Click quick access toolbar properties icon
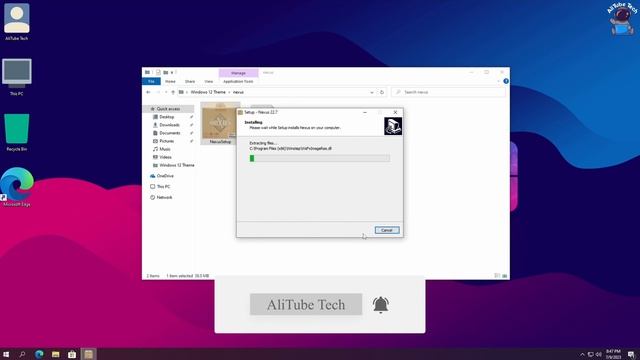This screenshot has height=360, width=640. 158,73
